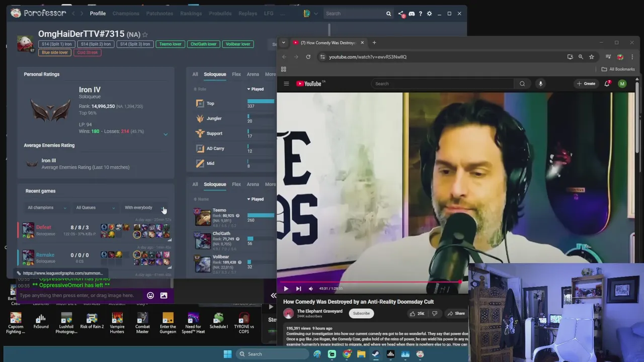Screen dimensions: 644x362
Task: Click the Chrome zoom magnifier icon
Action: 581,57
